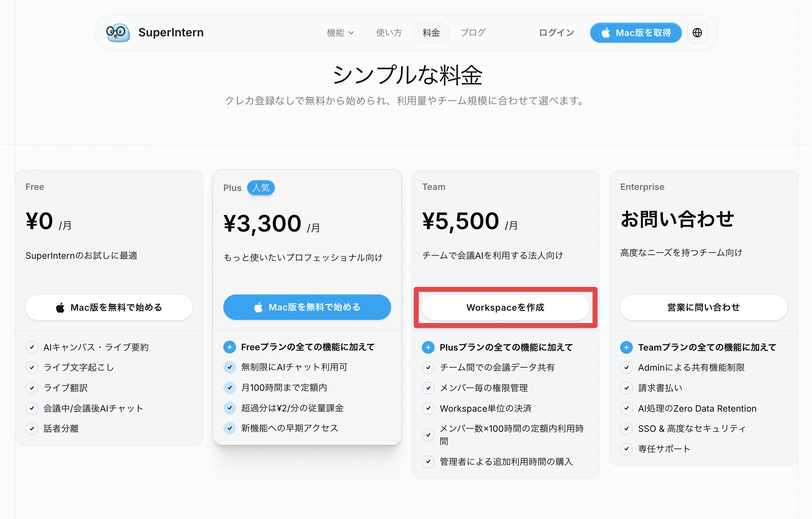Go to the ブログ page
Image resolution: width=812 pixels, height=519 pixels.
pyautogui.click(x=473, y=33)
